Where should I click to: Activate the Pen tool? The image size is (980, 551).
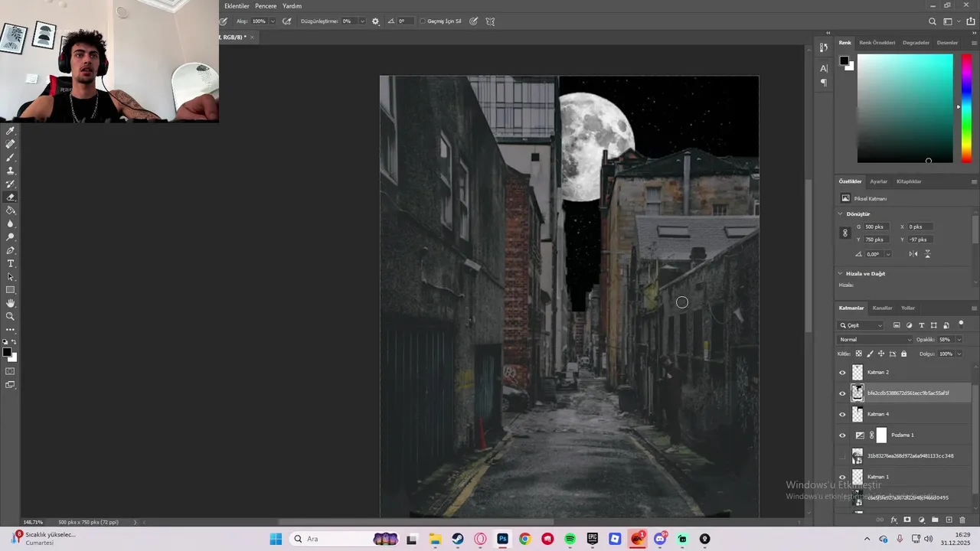[11, 250]
